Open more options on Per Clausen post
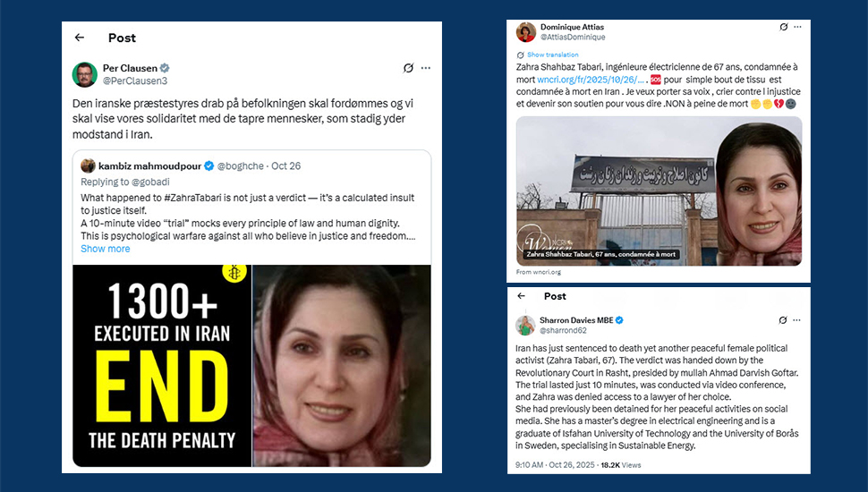 pyautogui.click(x=426, y=68)
